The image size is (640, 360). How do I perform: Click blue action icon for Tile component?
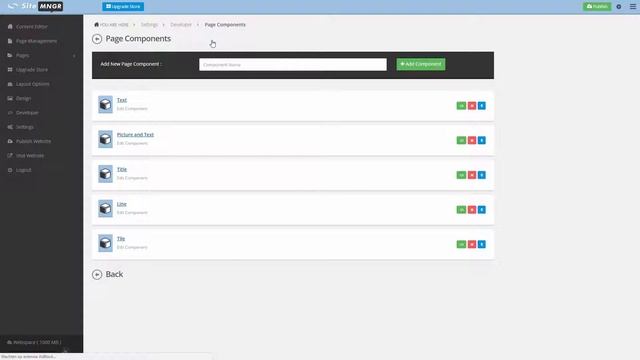pyautogui.click(x=482, y=244)
